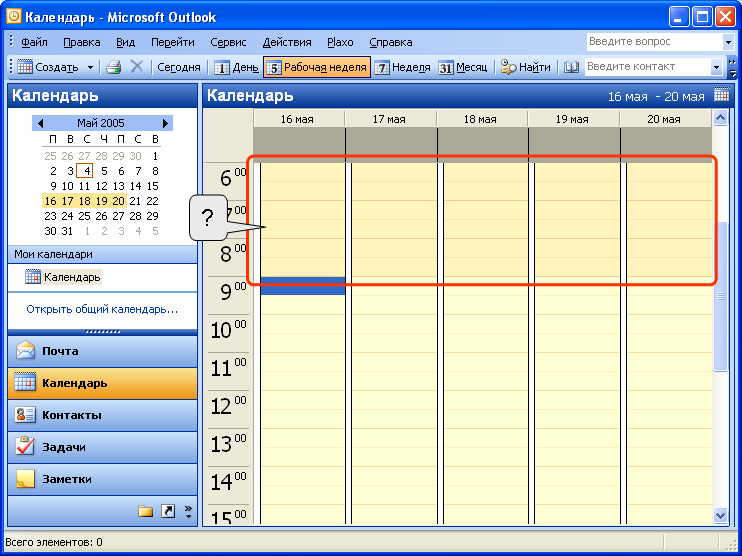
Task: Open the Задачи navigation button
Action: point(102,447)
